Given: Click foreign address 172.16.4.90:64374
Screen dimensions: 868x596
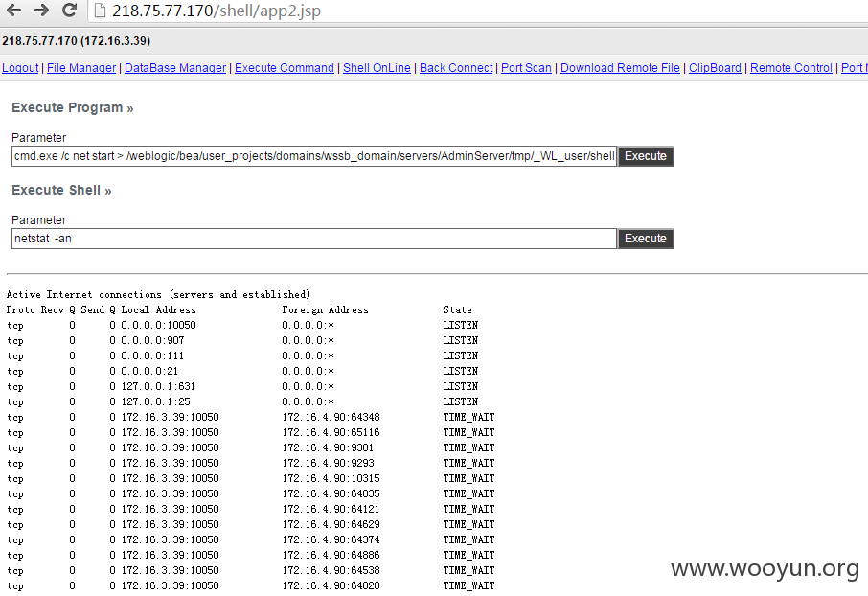Looking at the screenshot, I should (331, 539).
